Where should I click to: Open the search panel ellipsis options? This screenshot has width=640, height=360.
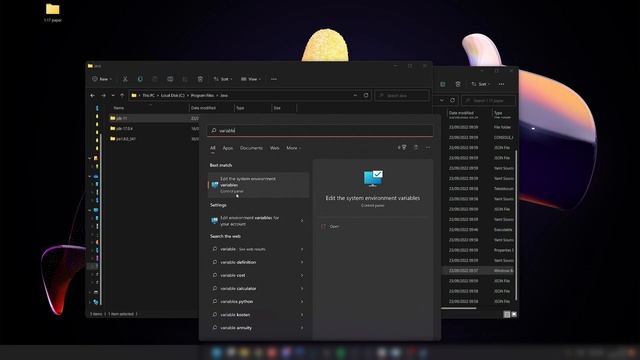[x=428, y=147]
